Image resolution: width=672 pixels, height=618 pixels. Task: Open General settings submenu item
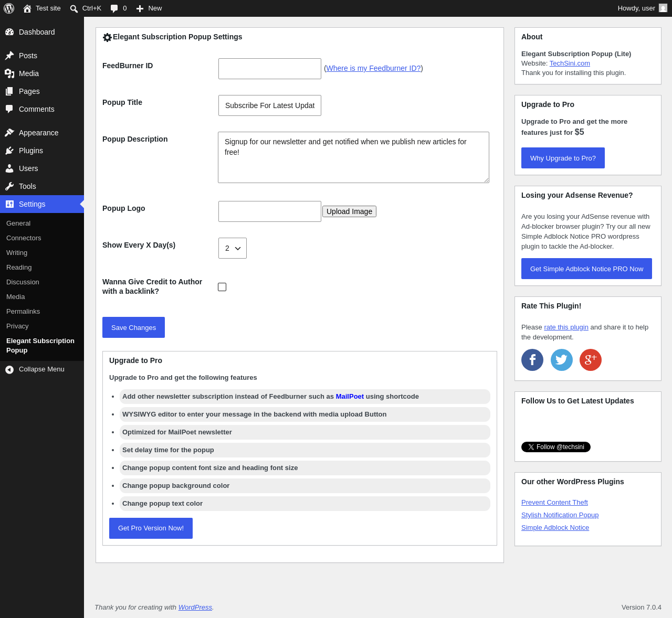click(x=18, y=223)
